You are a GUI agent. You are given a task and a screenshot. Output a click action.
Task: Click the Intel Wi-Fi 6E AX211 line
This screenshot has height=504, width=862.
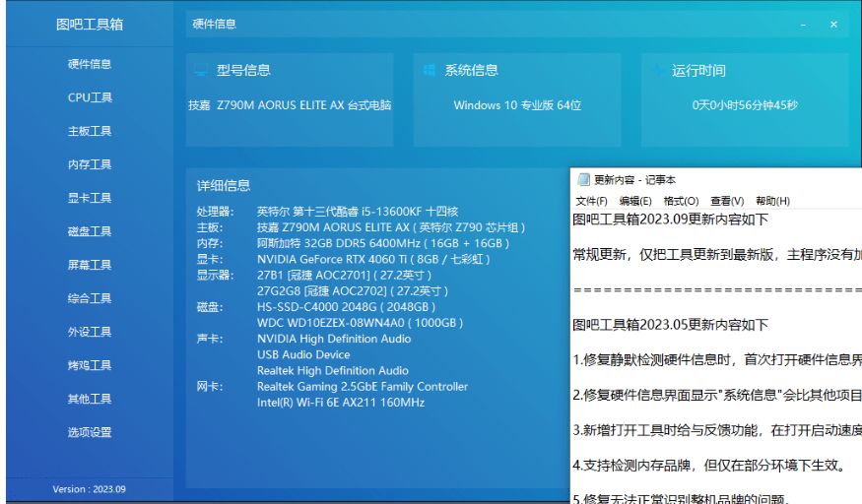341,403
